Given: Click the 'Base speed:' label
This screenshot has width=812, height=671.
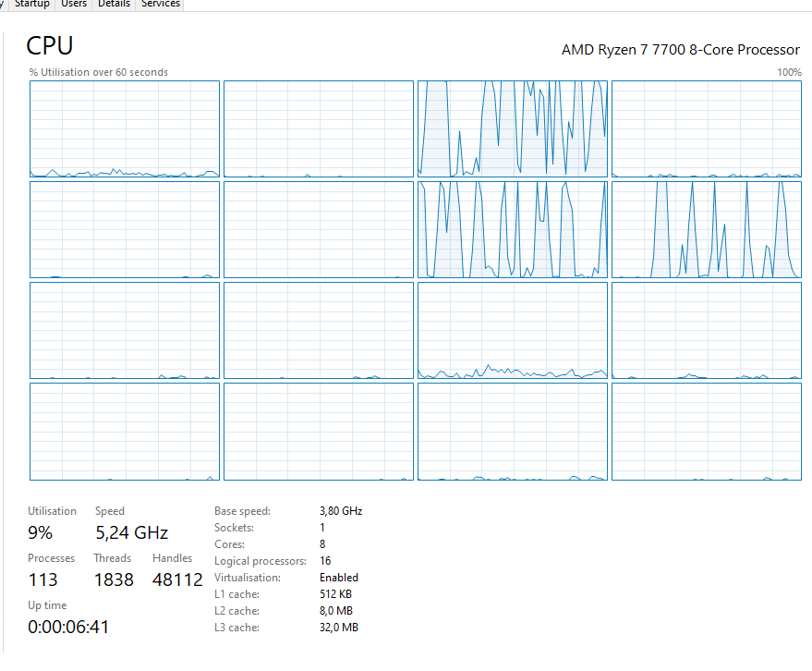Looking at the screenshot, I should [242, 511].
